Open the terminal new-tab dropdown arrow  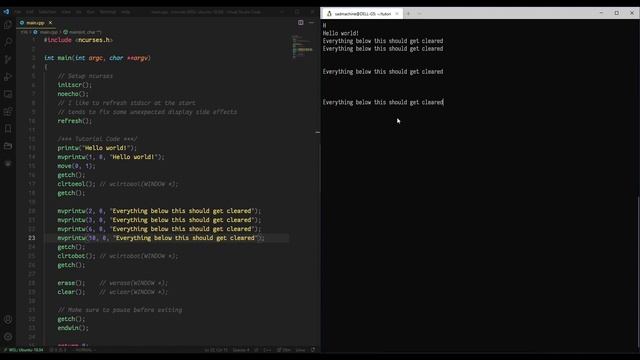[x=419, y=13]
